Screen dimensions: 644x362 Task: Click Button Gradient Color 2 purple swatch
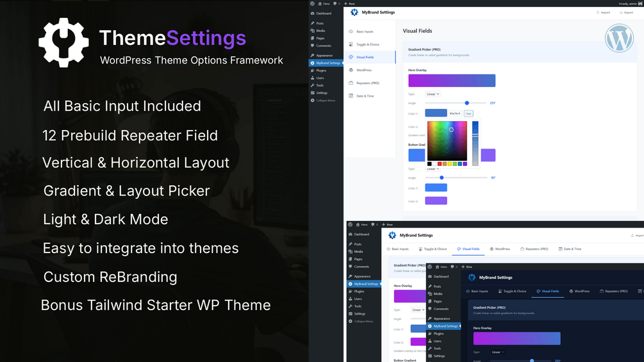tap(436, 201)
